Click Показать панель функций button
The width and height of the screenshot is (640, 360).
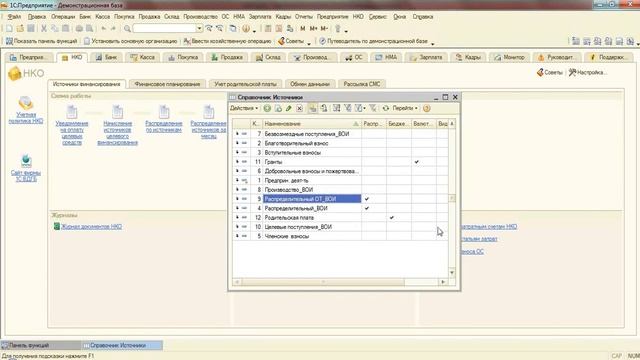(x=41, y=41)
